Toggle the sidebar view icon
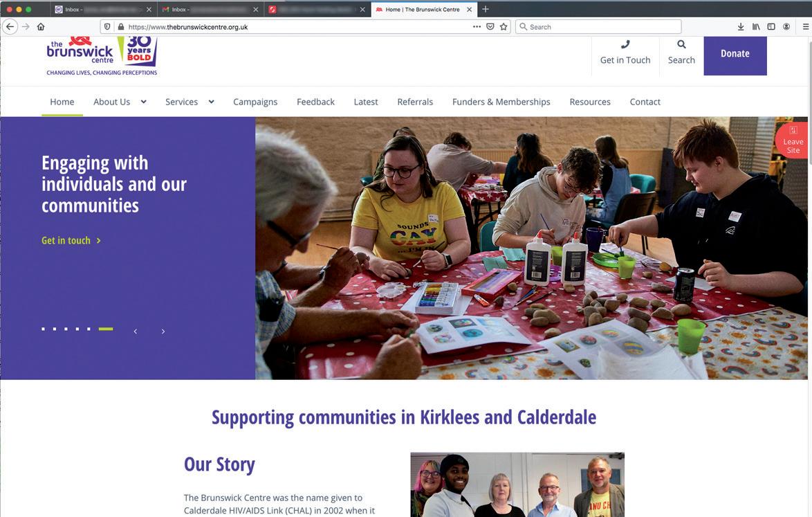Viewport: 812px width, 517px height. pyautogui.click(x=771, y=27)
